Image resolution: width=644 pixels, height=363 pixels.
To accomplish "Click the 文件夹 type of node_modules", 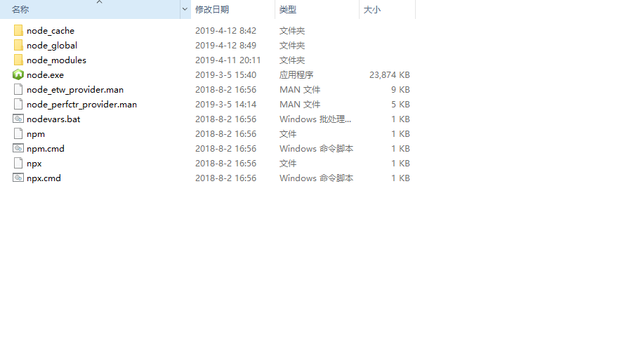I will point(292,60).
